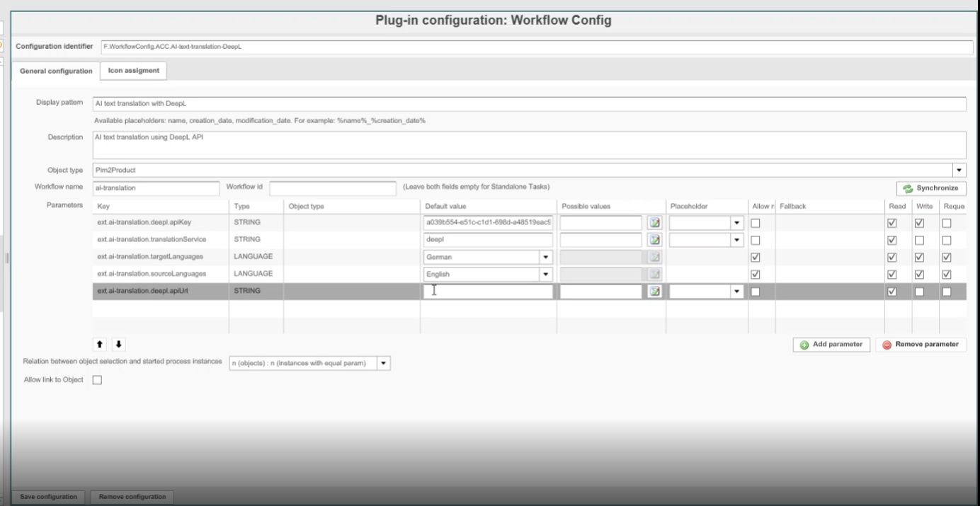Image resolution: width=980 pixels, height=506 pixels.
Task: Toggle Allow checkbox for targetLanguages parameter
Action: click(x=756, y=257)
